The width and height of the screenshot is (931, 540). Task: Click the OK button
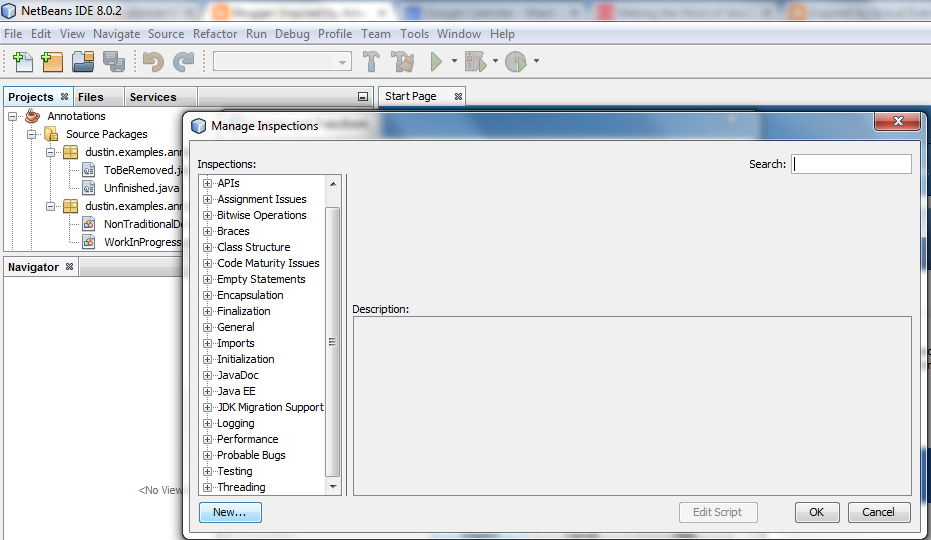coord(817,512)
